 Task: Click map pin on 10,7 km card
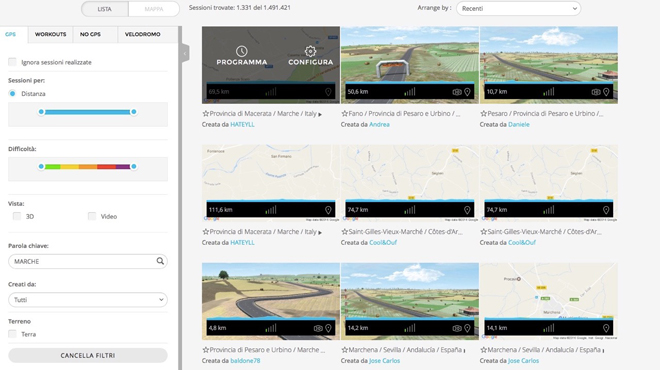606,92
